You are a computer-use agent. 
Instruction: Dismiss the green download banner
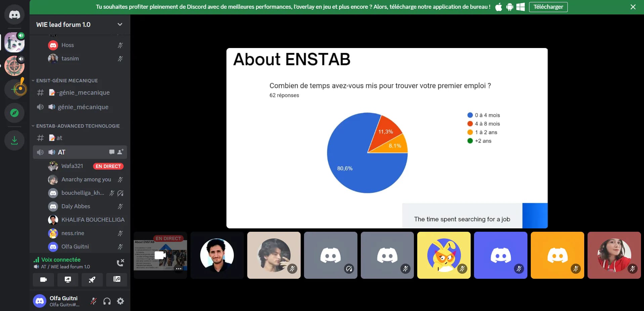(633, 7)
